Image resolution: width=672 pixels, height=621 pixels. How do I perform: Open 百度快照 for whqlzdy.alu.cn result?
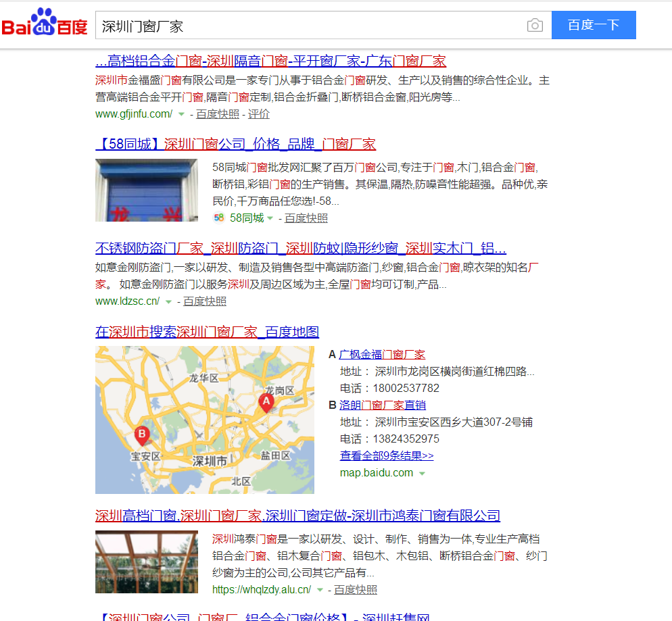(356, 590)
